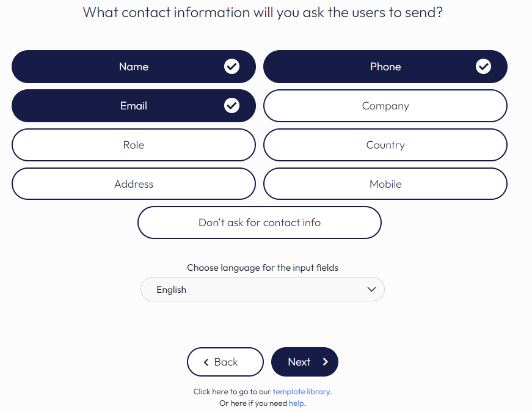Select the Mobile contact option
532x412 pixels.
pos(385,184)
